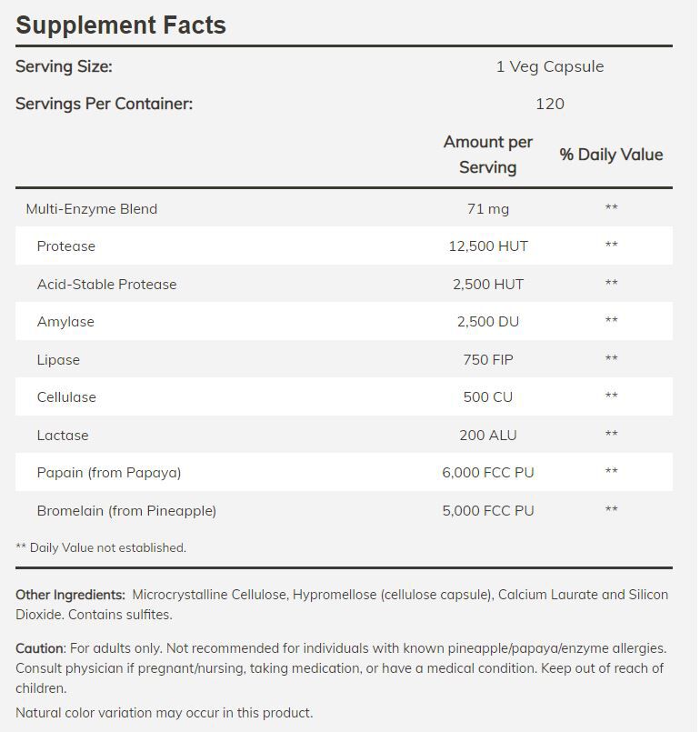Click the Serving Size label
The height and width of the screenshot is (732, 700).
[x=64, y=66]
